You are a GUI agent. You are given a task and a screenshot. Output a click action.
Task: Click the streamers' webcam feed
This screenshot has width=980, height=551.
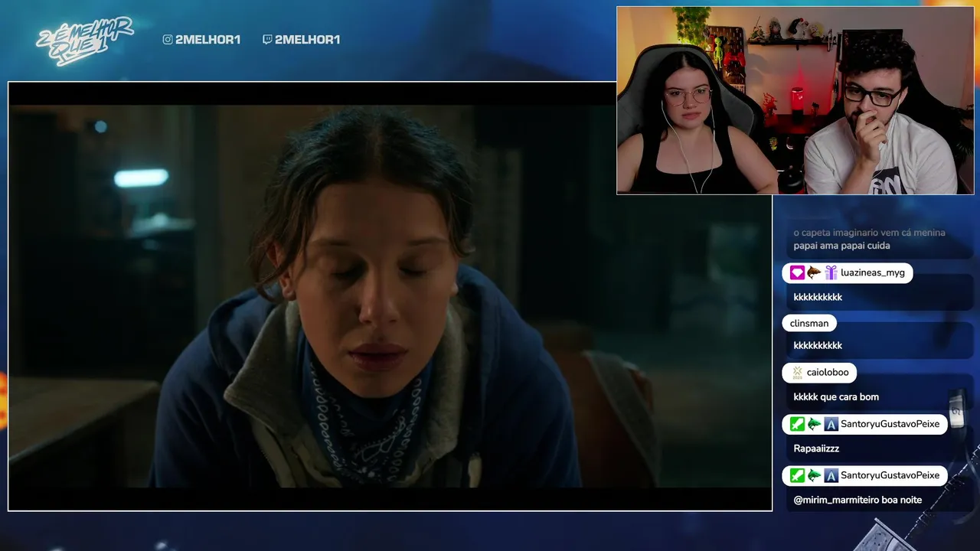795,100
